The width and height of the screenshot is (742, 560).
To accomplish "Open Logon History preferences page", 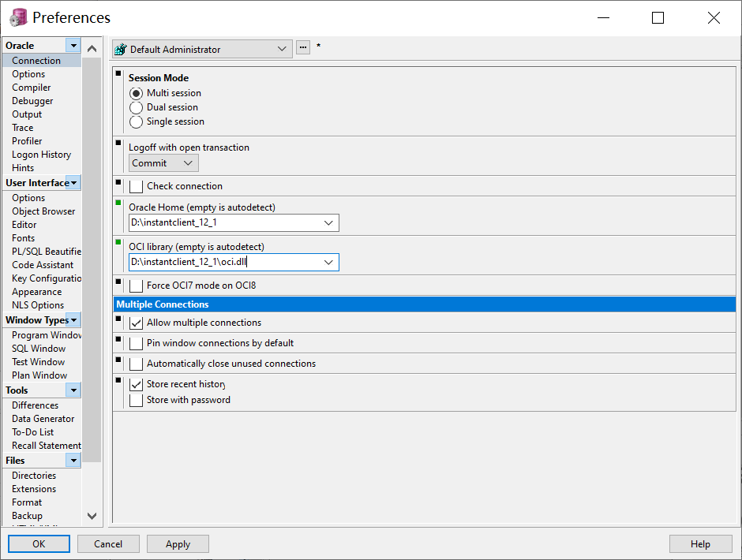I will click(x=42, y=155).
